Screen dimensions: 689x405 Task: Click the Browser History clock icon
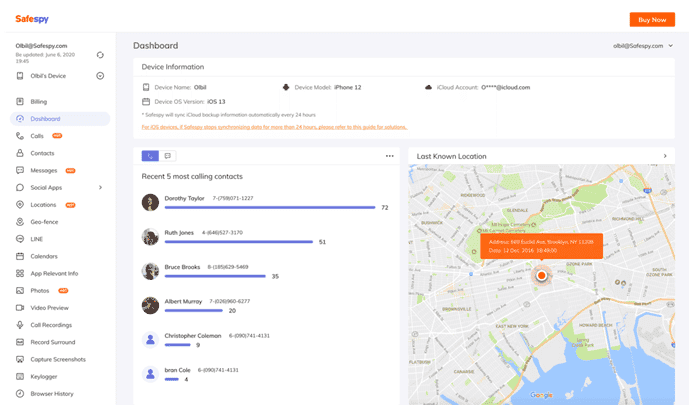point(20,394)
